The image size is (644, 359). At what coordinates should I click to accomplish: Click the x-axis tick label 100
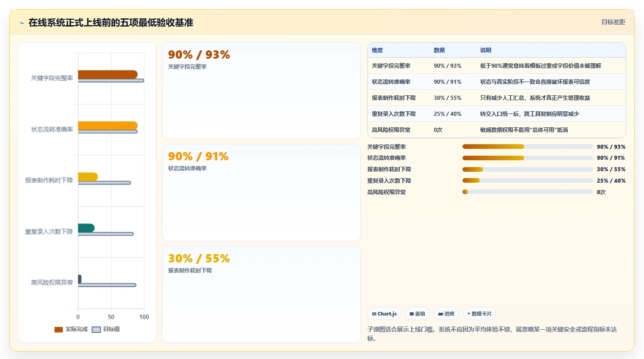pos(144,317)
